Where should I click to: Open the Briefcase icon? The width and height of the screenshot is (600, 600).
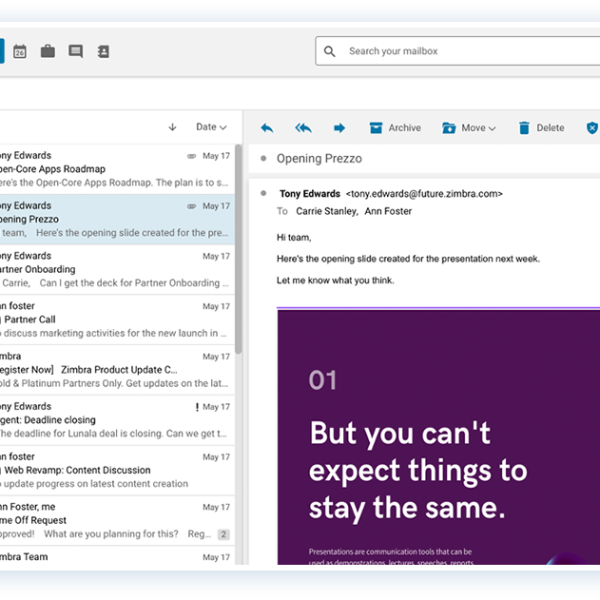[47, 51]
